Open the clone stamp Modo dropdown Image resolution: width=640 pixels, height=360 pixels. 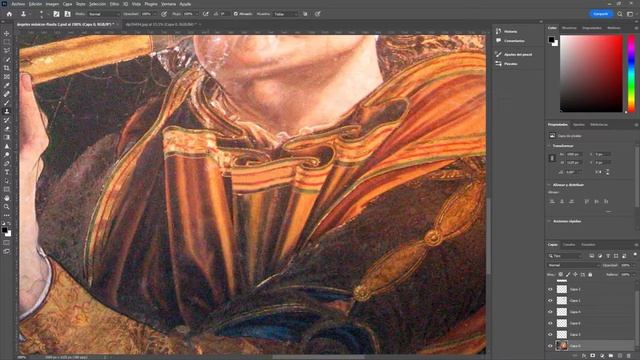(x=104, y=14)
